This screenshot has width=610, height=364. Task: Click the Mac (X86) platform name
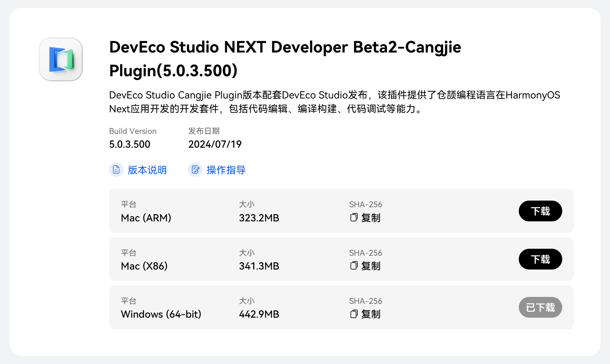(144, 266)
